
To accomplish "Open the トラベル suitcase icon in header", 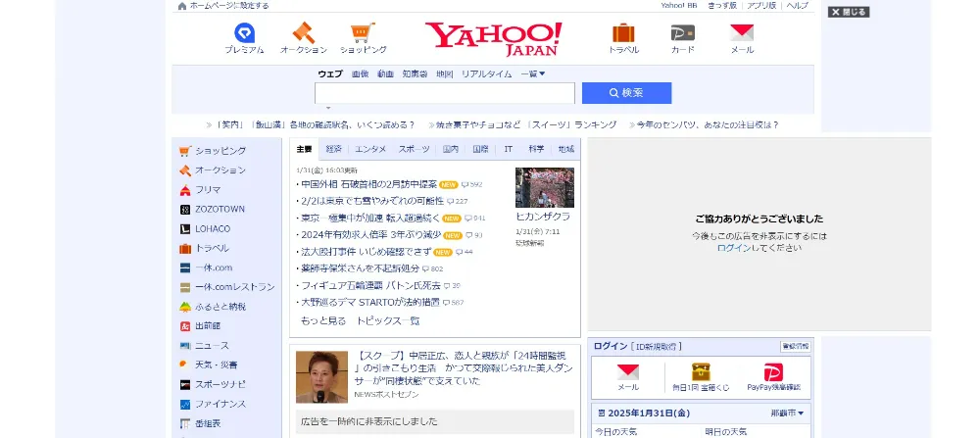I will (x=623, y=32).
